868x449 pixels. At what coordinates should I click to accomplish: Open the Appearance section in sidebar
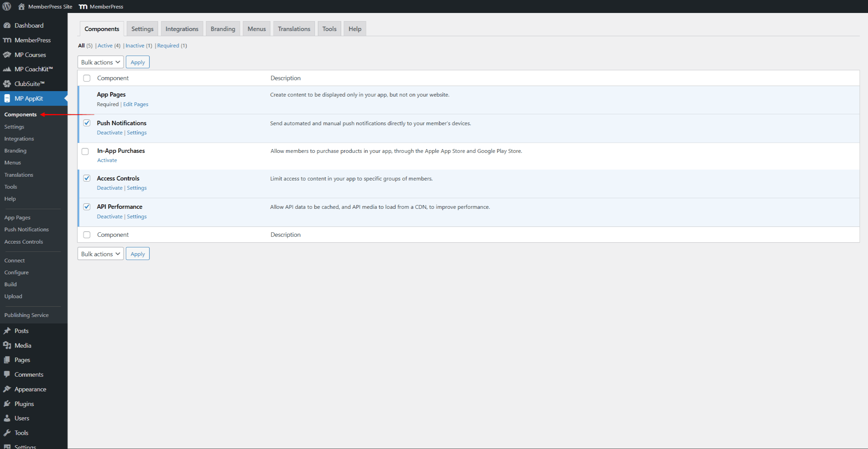[x=7, y=389]
